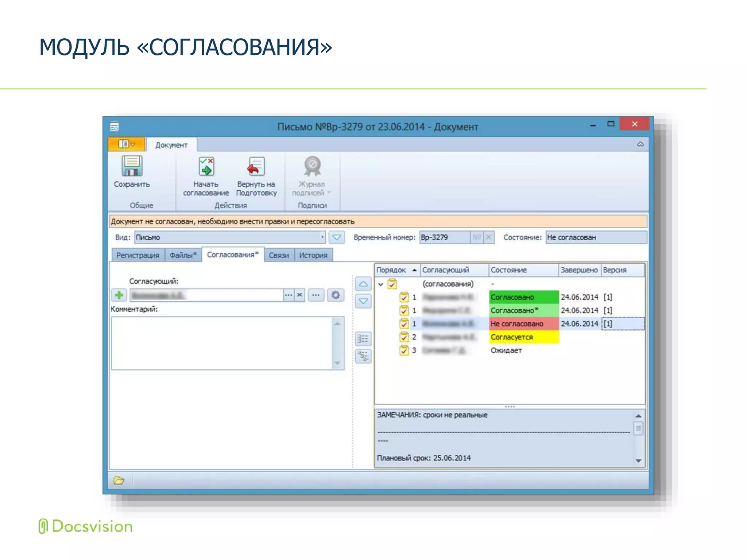Click Вернуть на Подготовку icon
The image size is (747, 560).
[256, 166]
